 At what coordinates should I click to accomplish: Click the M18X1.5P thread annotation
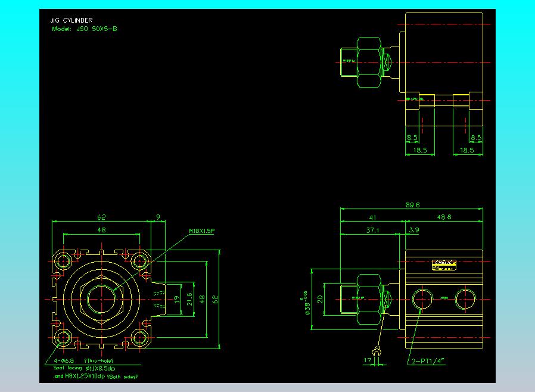pyautogui.click(x=201, y=231)
